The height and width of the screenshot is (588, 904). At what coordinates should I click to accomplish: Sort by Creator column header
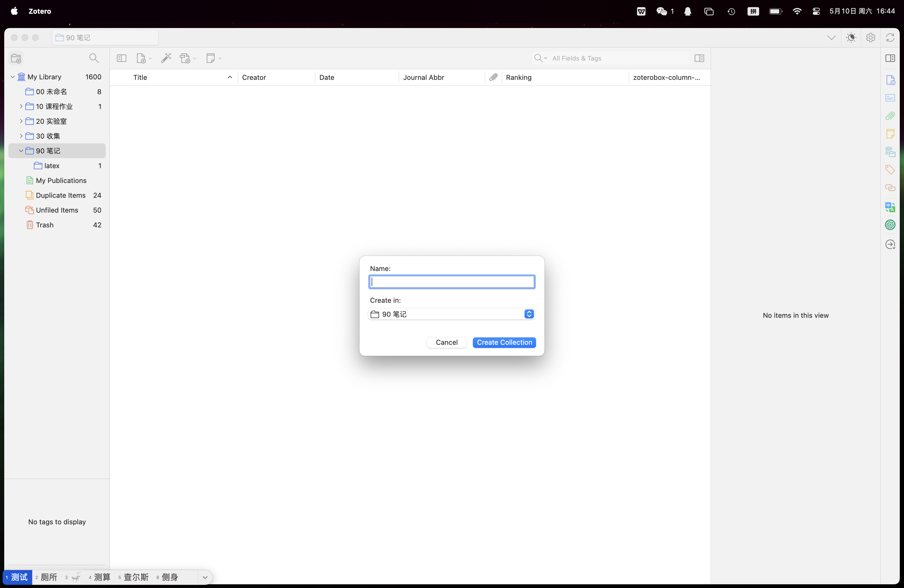click(254, 77)
